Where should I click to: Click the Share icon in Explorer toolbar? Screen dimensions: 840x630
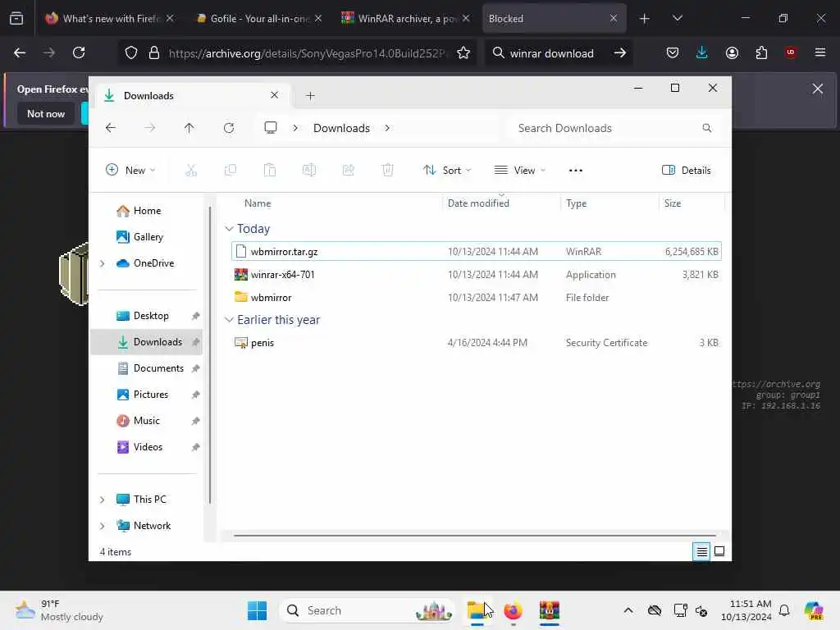(348, 171)
